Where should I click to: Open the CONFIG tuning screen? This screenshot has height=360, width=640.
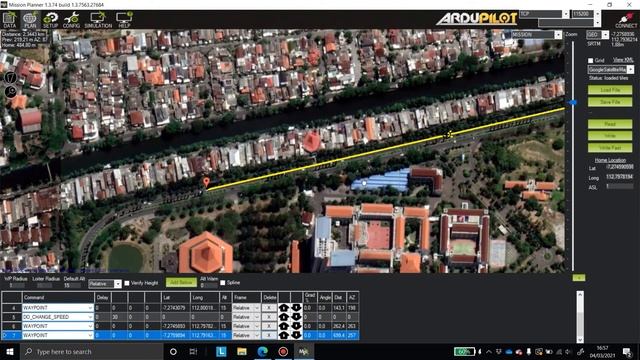pos(71,20)
